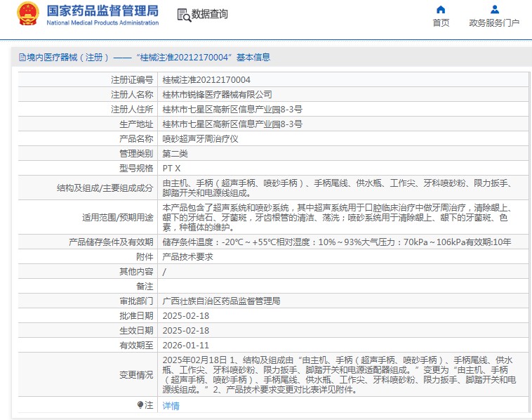532x420 pixels.
Task: Click registration number 桂械注准20212170004 value cell
Action: (x=206, y=80)
